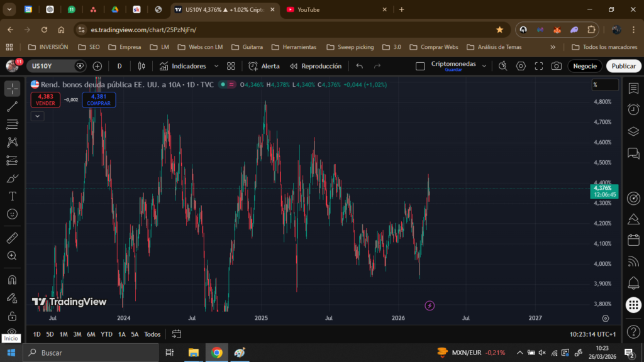Toggle magnet mode for drawings
644x362 pixels.
click(12, 280)
